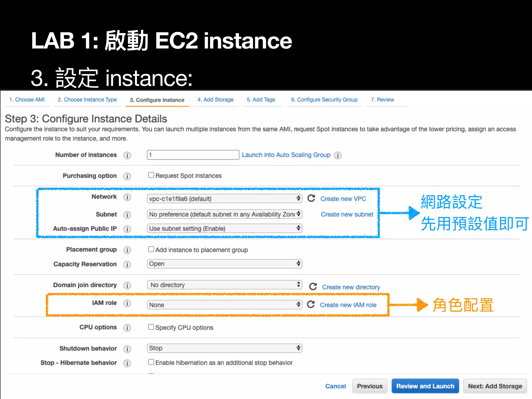Open the Domain join directory dropdown
The image size is (532, 399).
click(224, 285)
